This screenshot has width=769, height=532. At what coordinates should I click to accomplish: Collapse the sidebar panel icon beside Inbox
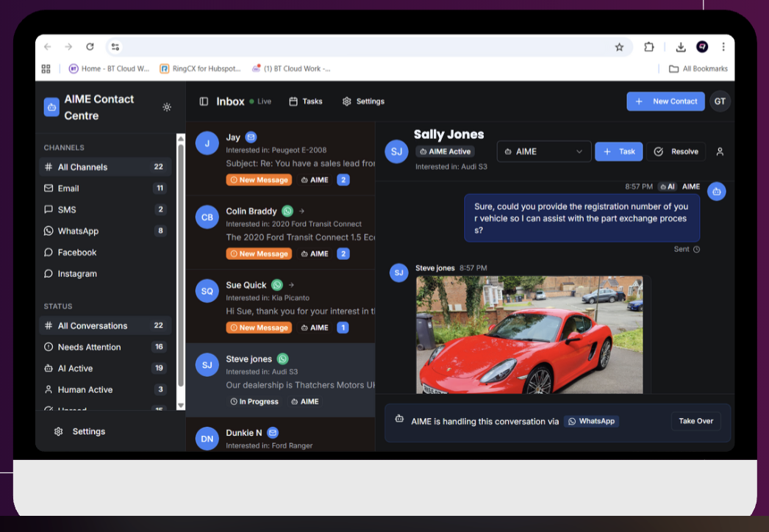tap(204, 101)
